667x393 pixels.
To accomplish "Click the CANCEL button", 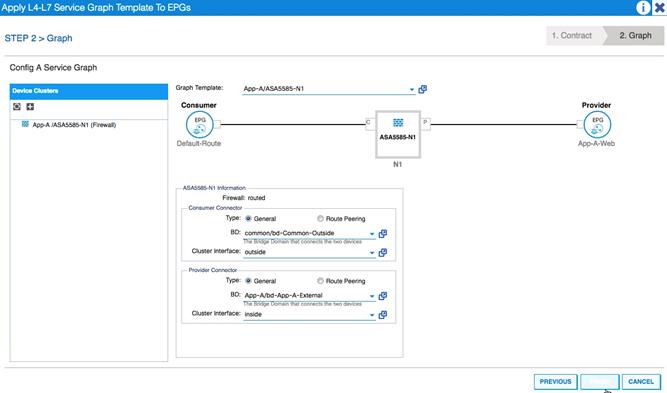I will pyautogui.click(x=641, y=382).
